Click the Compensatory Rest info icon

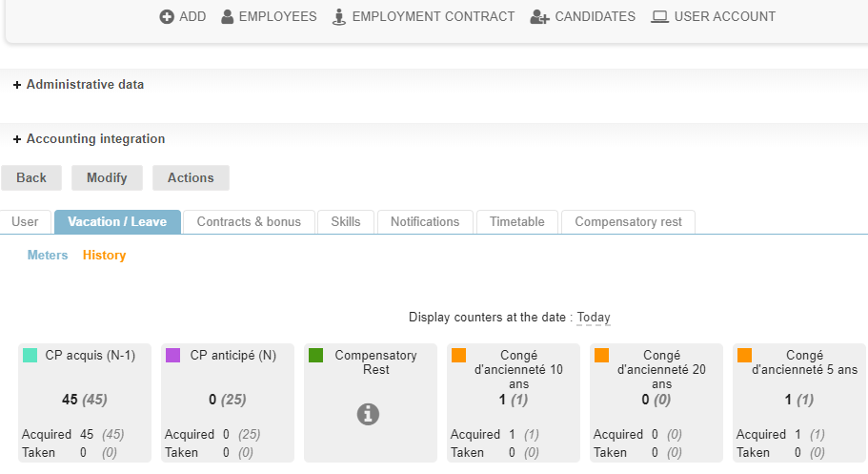coord(368,414)
